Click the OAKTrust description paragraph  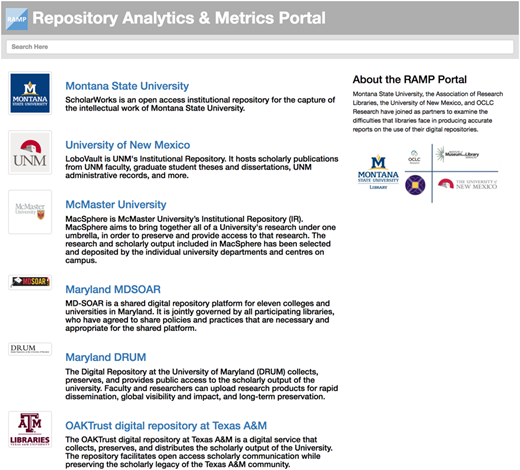(199, 452)
